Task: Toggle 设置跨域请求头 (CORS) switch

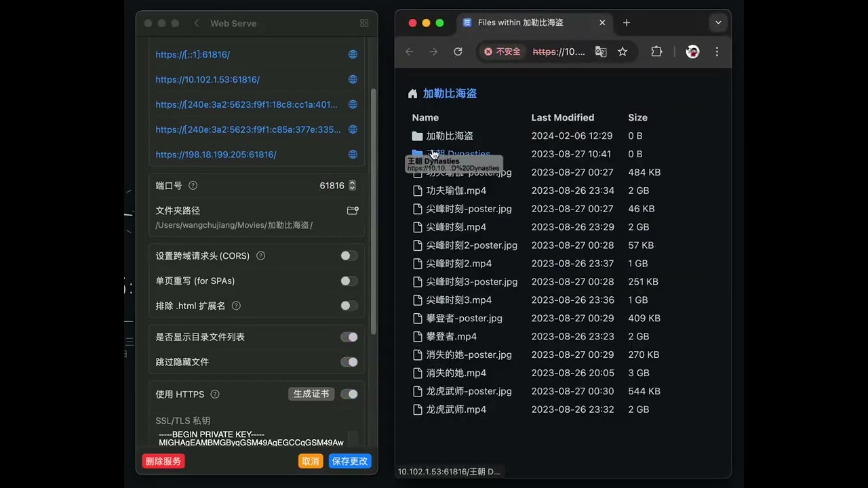Action: (349, 256)
